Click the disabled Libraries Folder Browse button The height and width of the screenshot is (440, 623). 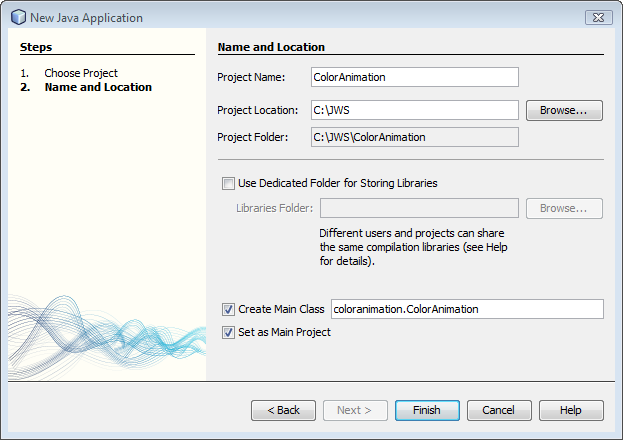(x=564, y=208)
